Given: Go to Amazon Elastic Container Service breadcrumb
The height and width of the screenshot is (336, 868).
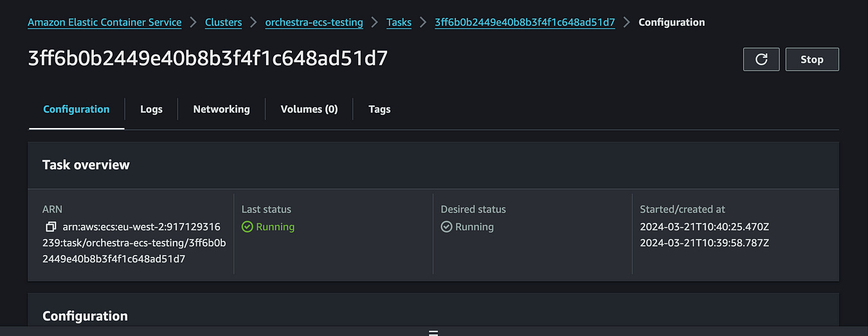Looking at the screenshot, I should click(105, 23).
